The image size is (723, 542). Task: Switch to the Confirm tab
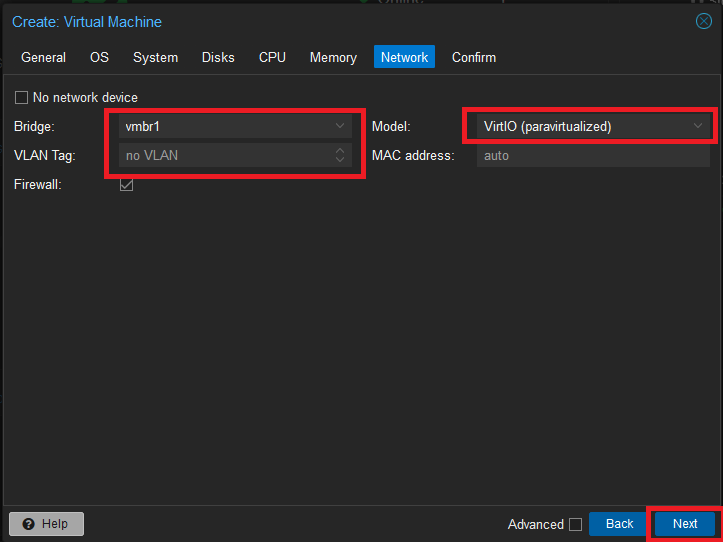click(x=474, y=57)
